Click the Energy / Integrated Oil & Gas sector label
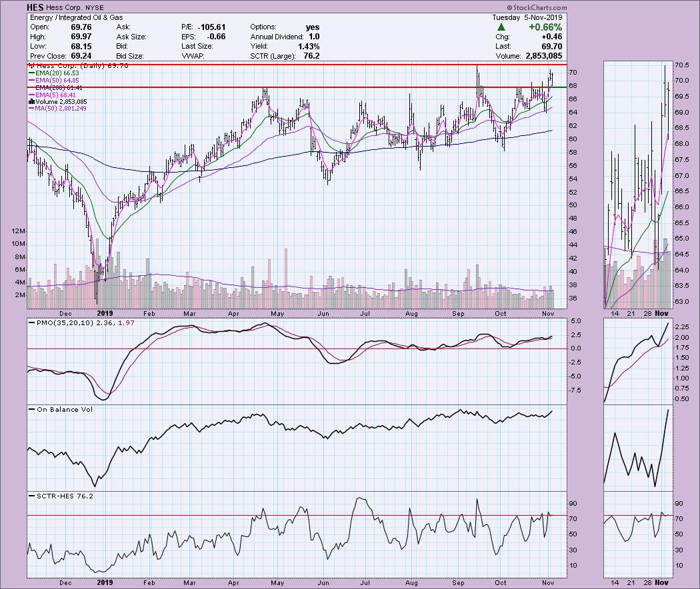 tap(77, 17)
